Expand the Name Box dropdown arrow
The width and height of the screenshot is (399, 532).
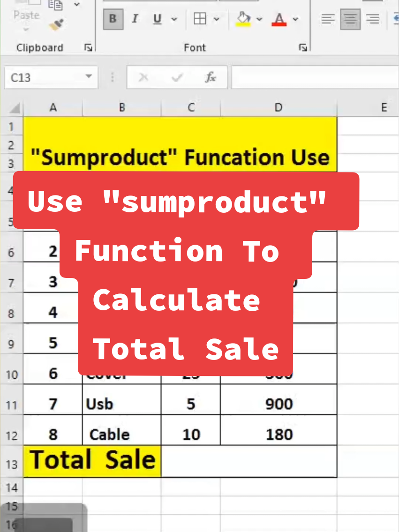(x=89, y=77)
